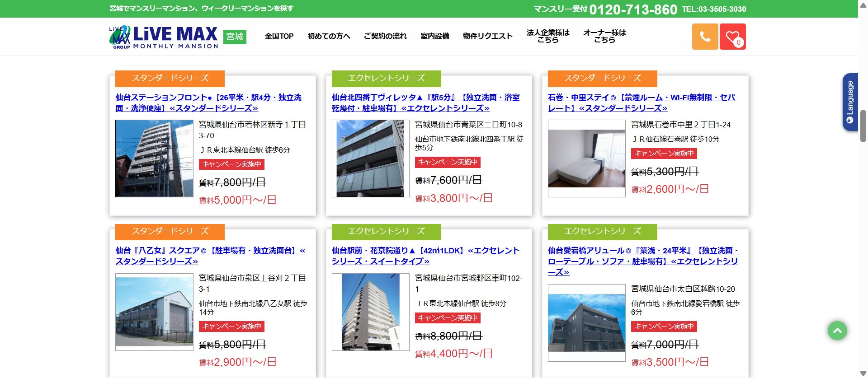The width and height of the screenshot is (868, 378).
Task: Click キャンペーン実施中 badge on 愛宕橋アリュール
Action: point(664,327)
